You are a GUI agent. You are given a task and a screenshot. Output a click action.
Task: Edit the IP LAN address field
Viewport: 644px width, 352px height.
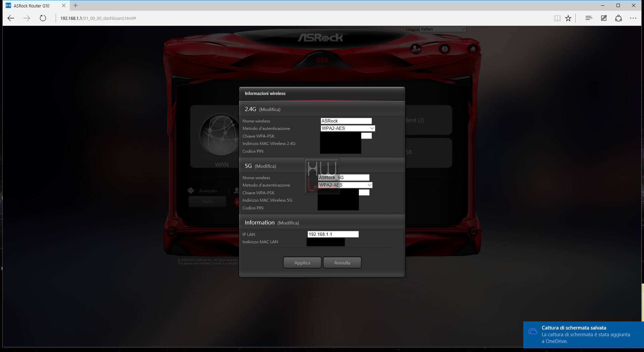click(333, 234)
